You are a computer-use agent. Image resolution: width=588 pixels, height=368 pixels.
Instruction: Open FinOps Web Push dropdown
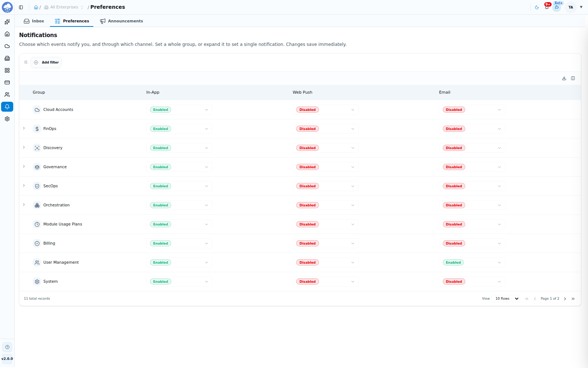click(x=326, y=129)
